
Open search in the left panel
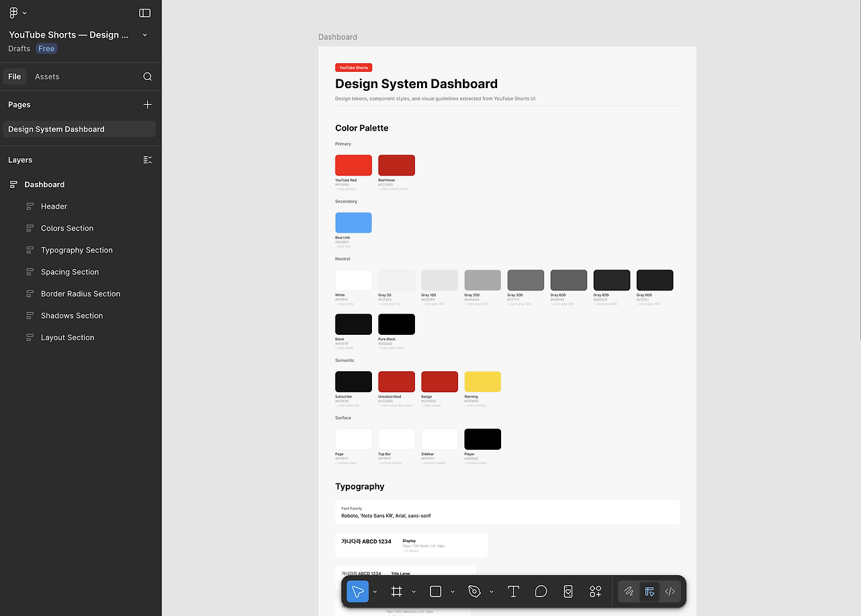tap(147, 77)
